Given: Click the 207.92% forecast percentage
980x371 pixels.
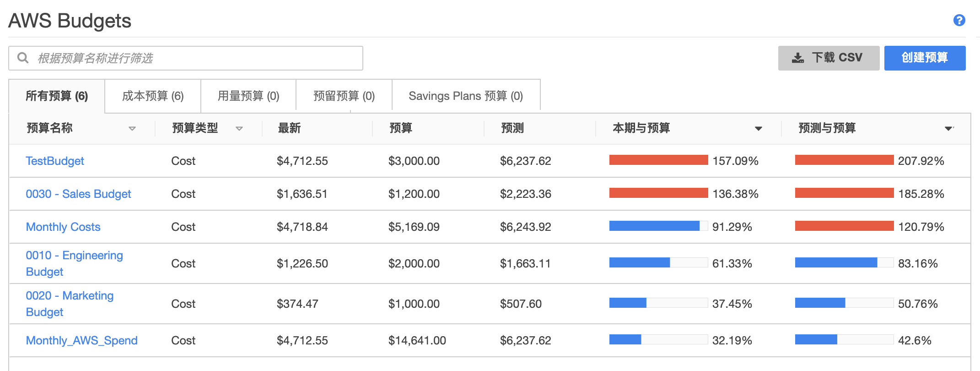Looking at the screenshot, I should point(921,161).
